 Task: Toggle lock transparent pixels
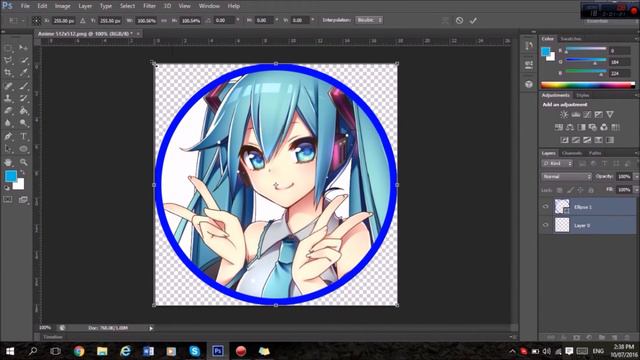[x=560, y=190]
